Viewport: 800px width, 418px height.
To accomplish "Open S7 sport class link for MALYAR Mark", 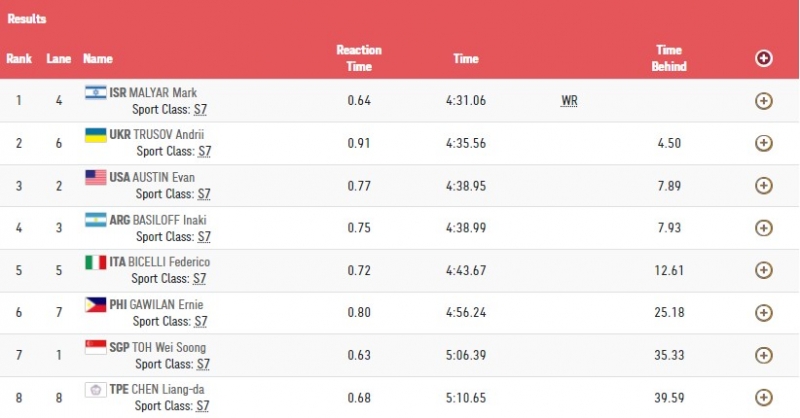I will pyautogui.click(x=200, y=110).
